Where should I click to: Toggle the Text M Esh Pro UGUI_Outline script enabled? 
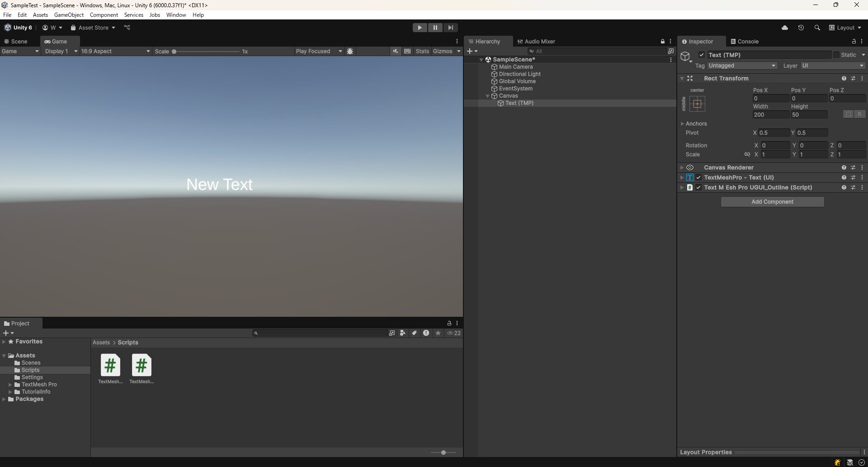(x=698, y=187)
